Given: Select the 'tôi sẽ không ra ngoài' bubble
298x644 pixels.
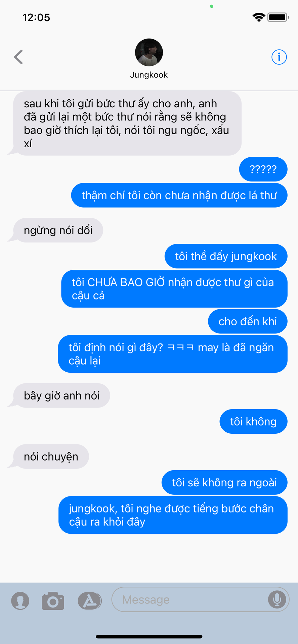Looking at the screenshot, I should [x=224, y=482].
